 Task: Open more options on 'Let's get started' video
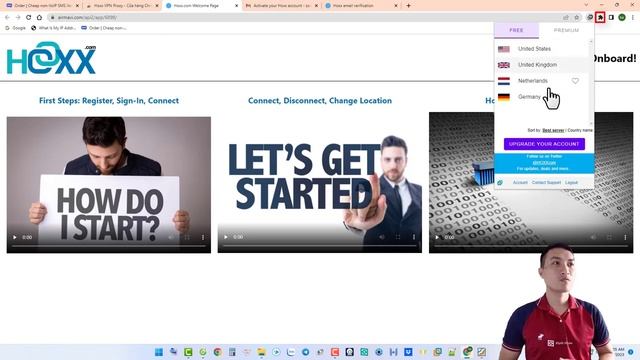pyautogui.click(x=414, y=237)
